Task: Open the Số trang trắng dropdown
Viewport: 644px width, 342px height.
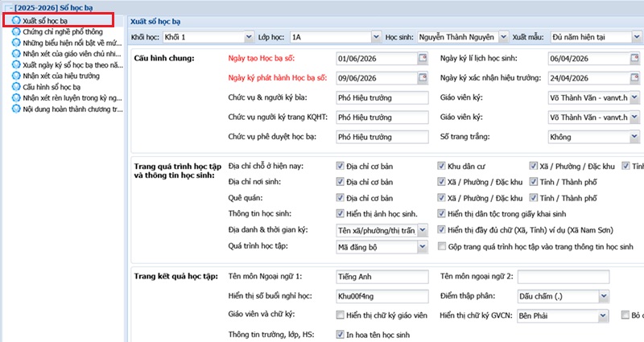Action: pyautogui.click(x=635, y=137)
